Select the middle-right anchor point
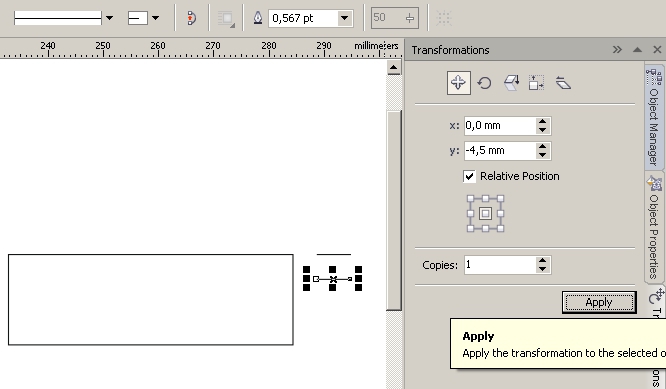The width and height of the screenshot is (666, 389). (501, 214)
